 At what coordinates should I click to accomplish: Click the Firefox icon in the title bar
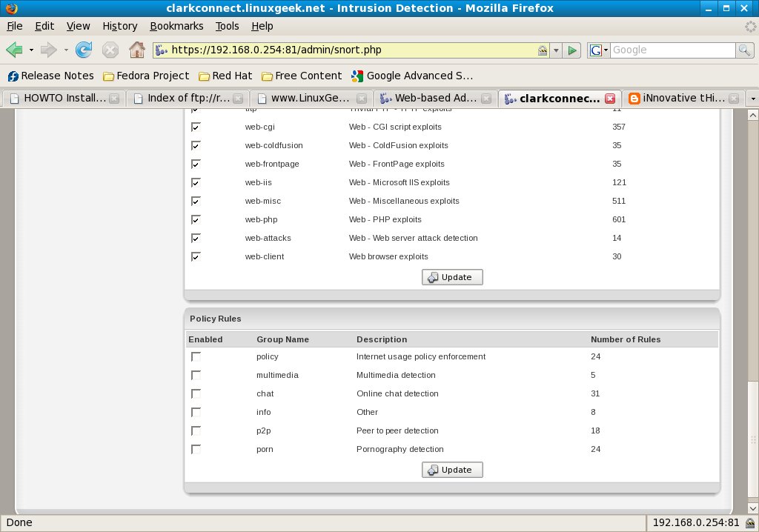(12, 8)
